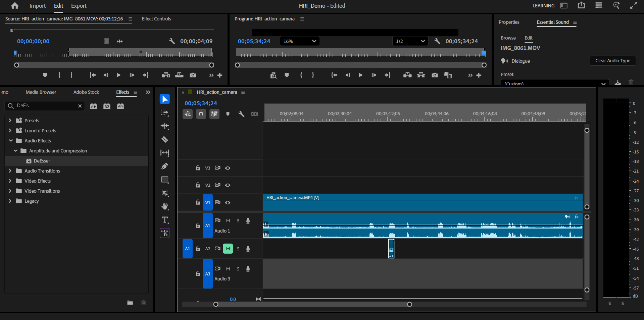The width and height of the screenshot is (644, 320).
Task: Toggle the snap magnet in timeline
Action: click(x=201, y=114)
